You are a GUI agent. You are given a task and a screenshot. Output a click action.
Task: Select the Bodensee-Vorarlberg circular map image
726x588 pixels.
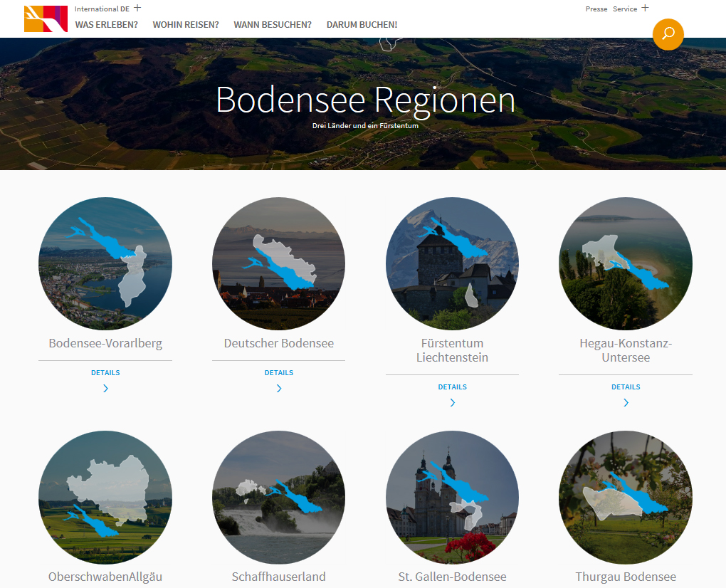tap(105, 263)
